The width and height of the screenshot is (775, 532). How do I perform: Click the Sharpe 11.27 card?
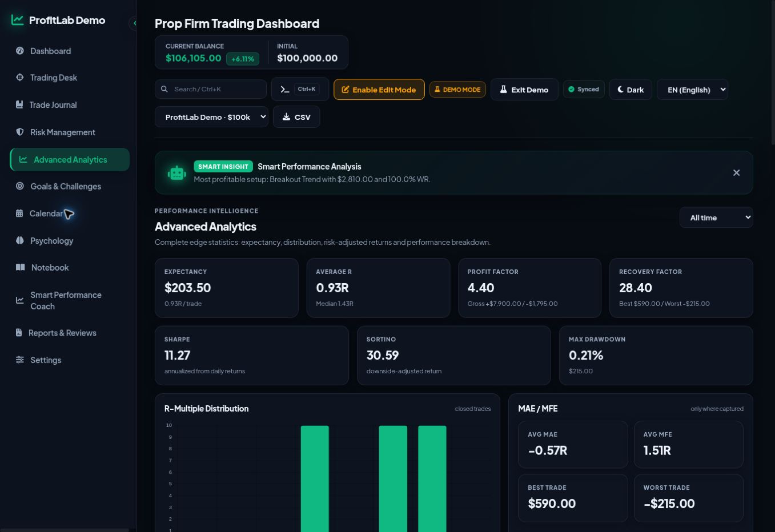click(252, 356)
